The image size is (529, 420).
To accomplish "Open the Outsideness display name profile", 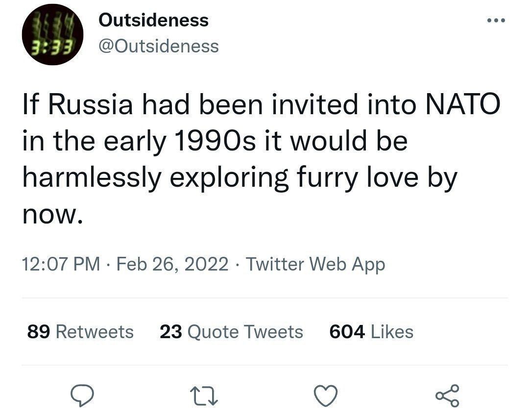I will coord(153,20).
